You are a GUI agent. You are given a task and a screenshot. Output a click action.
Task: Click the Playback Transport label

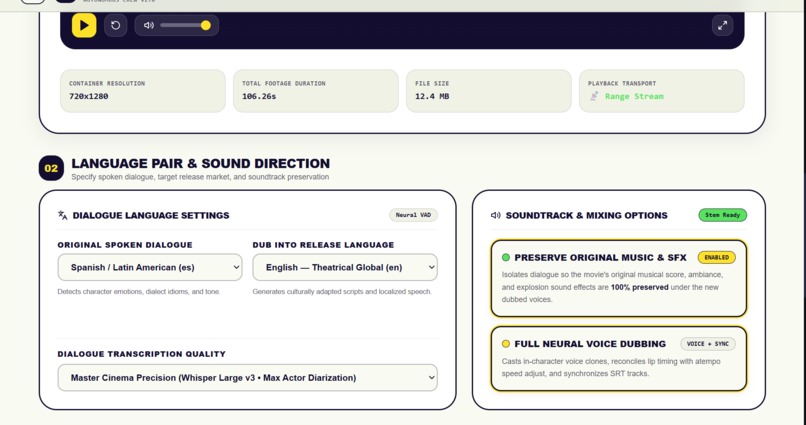(622, 83)
